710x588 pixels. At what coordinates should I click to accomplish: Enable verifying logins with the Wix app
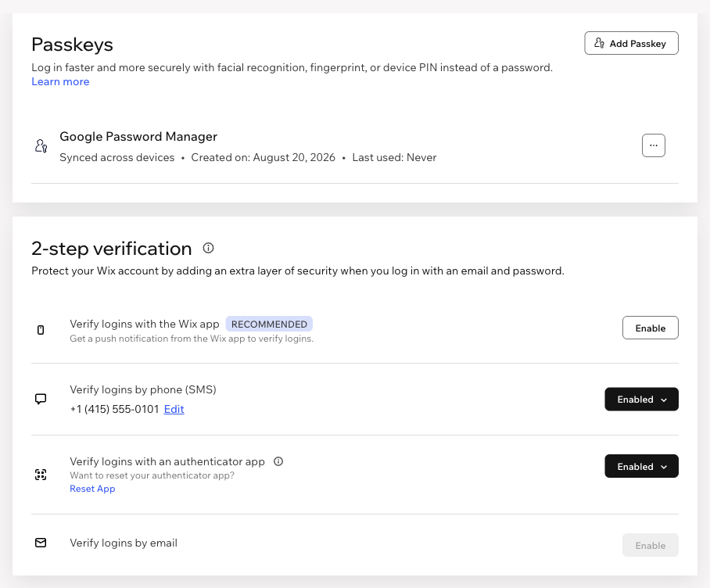point(651,328)
